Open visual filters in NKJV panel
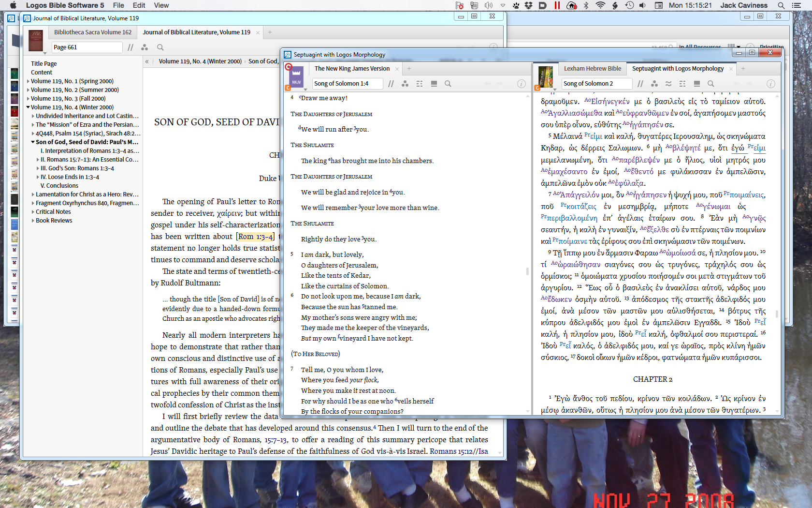Viewport: 812px width, 508px height. point(405,84)
